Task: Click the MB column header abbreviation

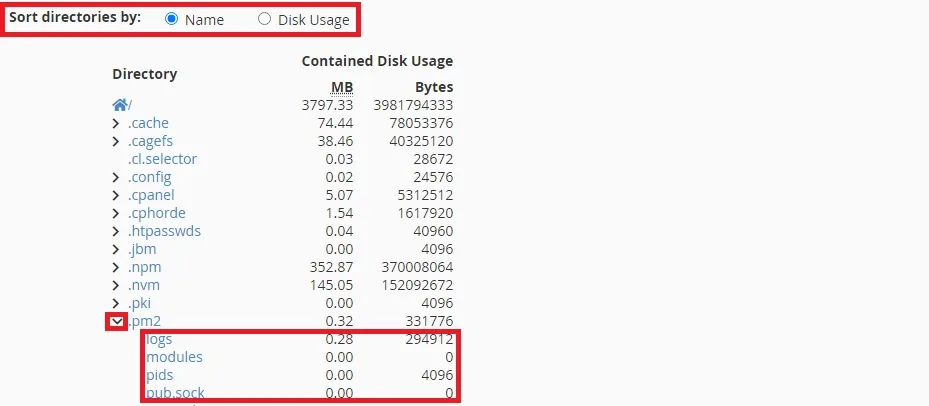Action: click(x=341, y=87)
